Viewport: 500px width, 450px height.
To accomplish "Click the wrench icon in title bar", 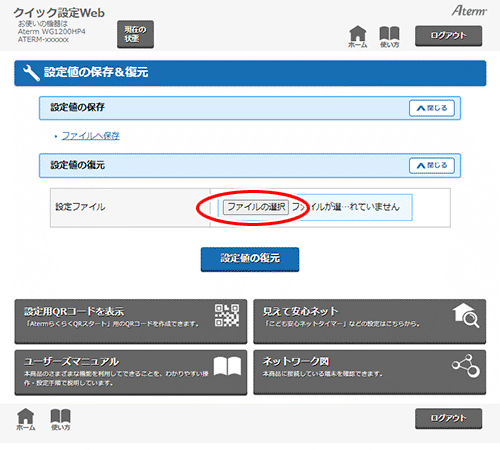I will pos(31,73).
